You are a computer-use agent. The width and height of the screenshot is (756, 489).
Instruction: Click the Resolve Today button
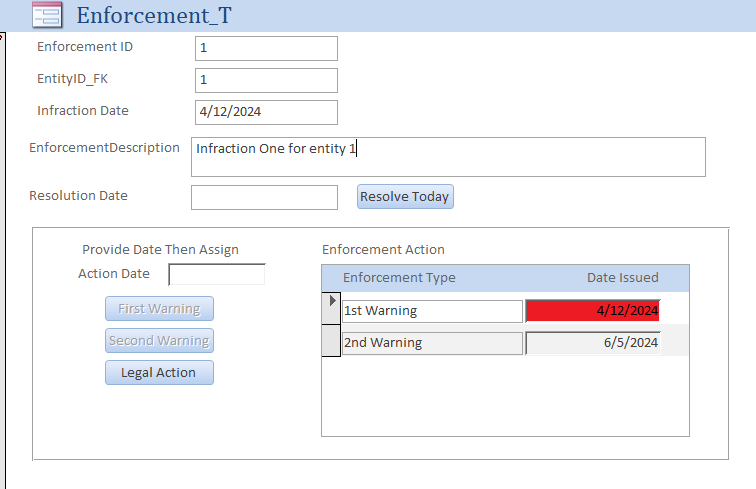coord(405,197)
